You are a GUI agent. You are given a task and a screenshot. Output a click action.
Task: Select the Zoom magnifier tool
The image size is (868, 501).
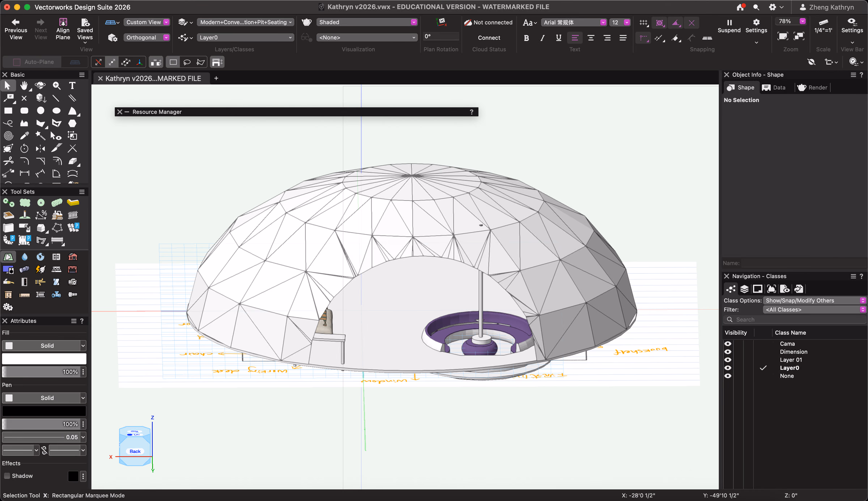point(56,85)
